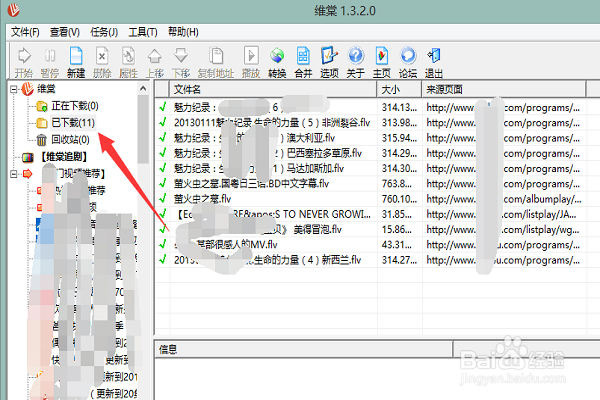Click the 退出 (Exit) toolbar icon

coord(434,62)
